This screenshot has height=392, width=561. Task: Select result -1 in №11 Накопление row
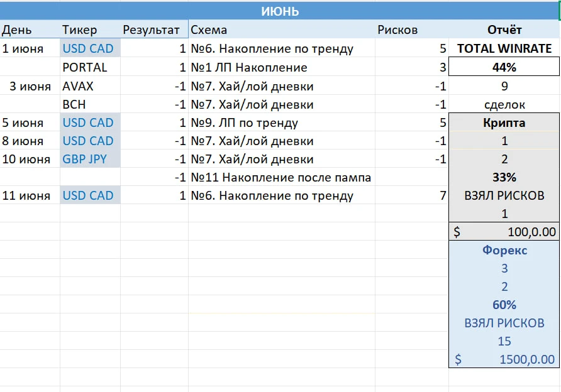tap(154, 177)
